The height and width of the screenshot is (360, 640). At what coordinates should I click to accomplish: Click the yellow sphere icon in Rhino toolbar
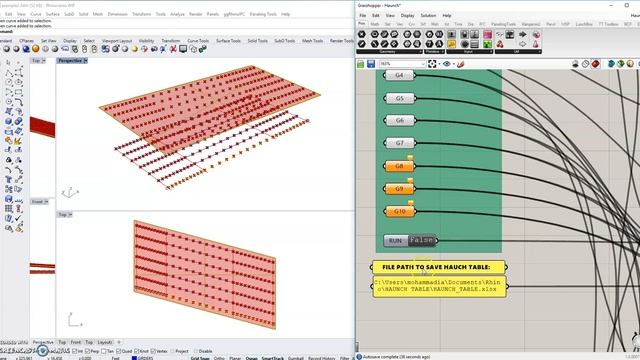pyautogui.click(x=134, y=49)
